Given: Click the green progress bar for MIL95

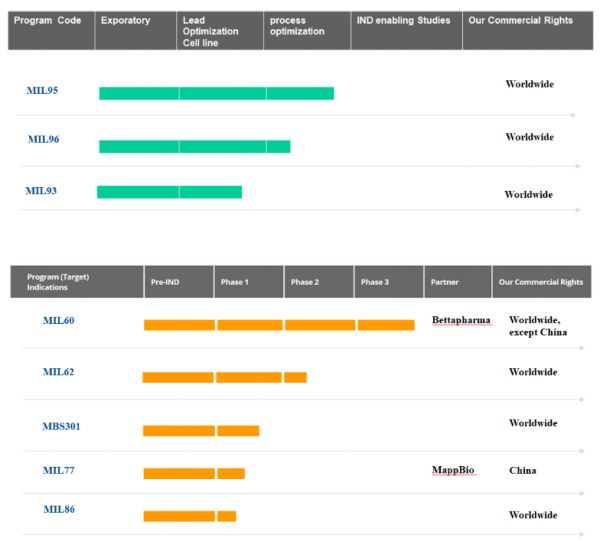Looking at the screenshot, I should tap(216, 93).
